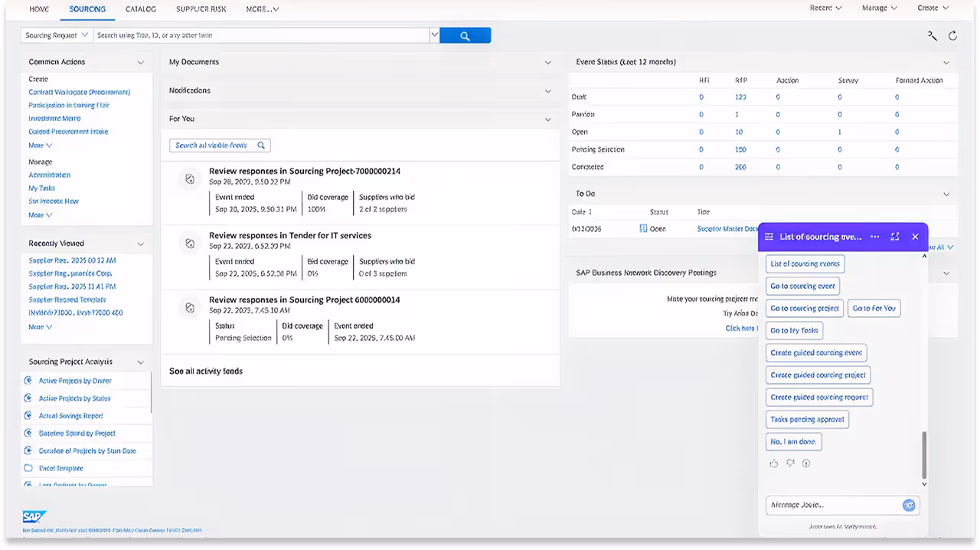980x550 pixels.
Task: Click the status icon in the To Do row
Action: tap(643, 228)
